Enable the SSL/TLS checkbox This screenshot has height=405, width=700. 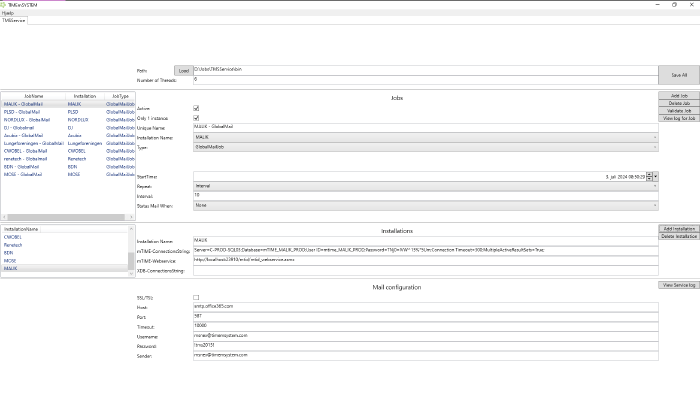(196, 297)
